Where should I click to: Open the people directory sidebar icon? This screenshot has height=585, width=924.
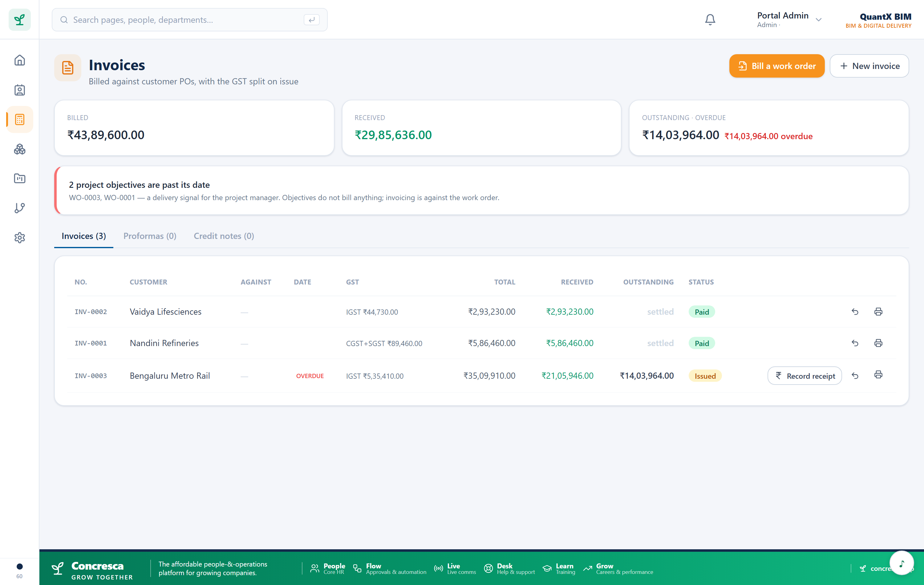pos(20,90)
